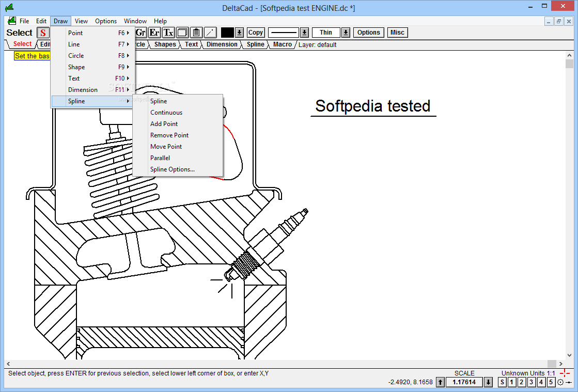This screenshot has height=392, width=578.
Task: Select the Tx text toolbar icon
Action: pyautogui.click(x=168, y=33)
